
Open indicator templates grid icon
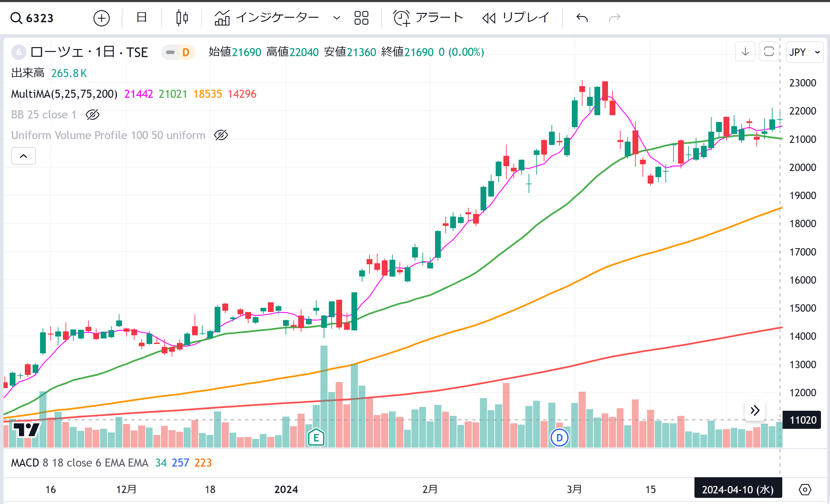[x=361, y=17]
